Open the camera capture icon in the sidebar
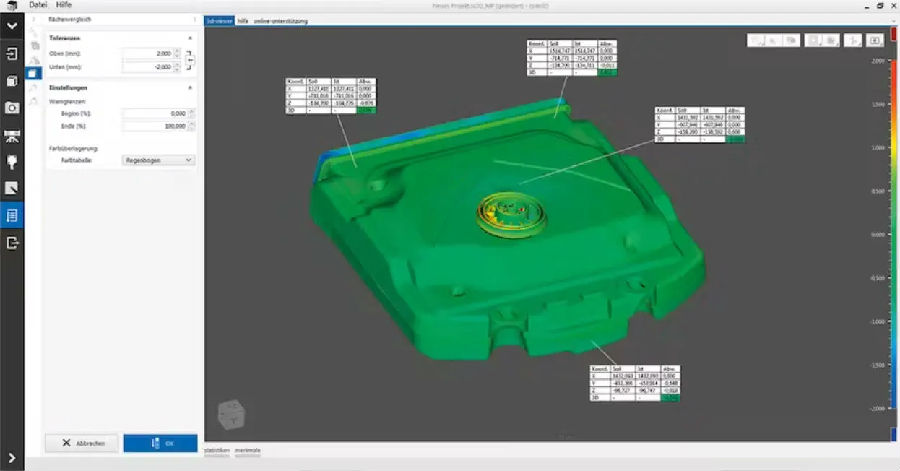Viewport: 900px width, 471px height. coord(11,108)
